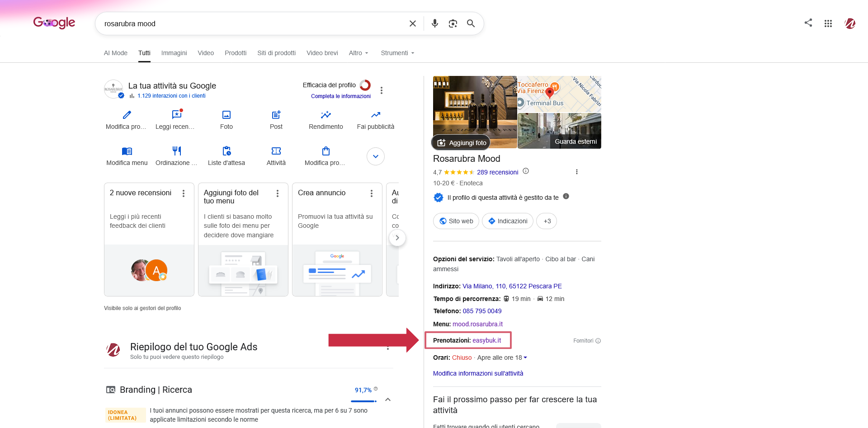Image resolution: width=868 pixels, height=428 pixels.
Task: Open the Altro dropdown
Action: 359,53
